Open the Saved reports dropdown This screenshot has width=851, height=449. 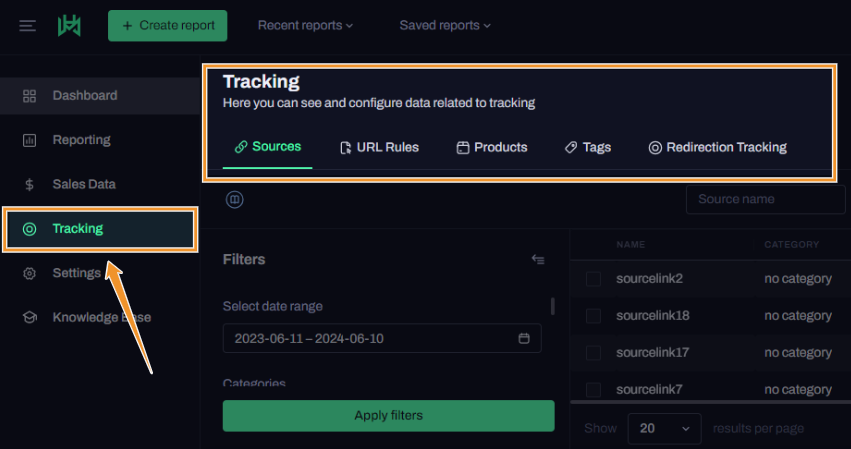(445, 25)
